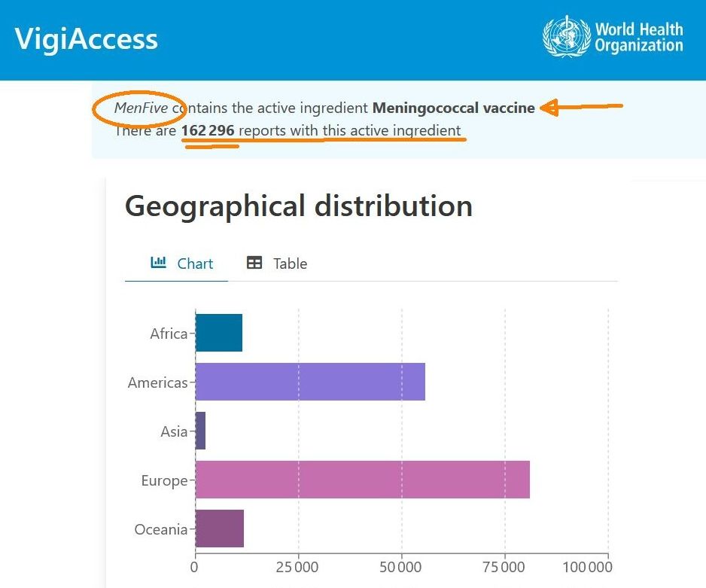Screen dimensions: 706x588
Task: Click the VigiAccess logo title
Action: click(x=86, y=38)
